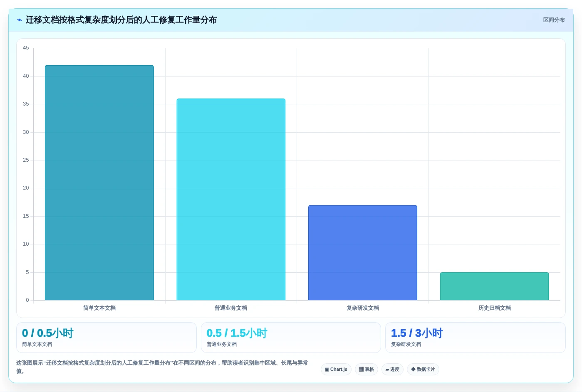
Task: Click the 普通业务文档 axis label
Action: click(231, 308)
